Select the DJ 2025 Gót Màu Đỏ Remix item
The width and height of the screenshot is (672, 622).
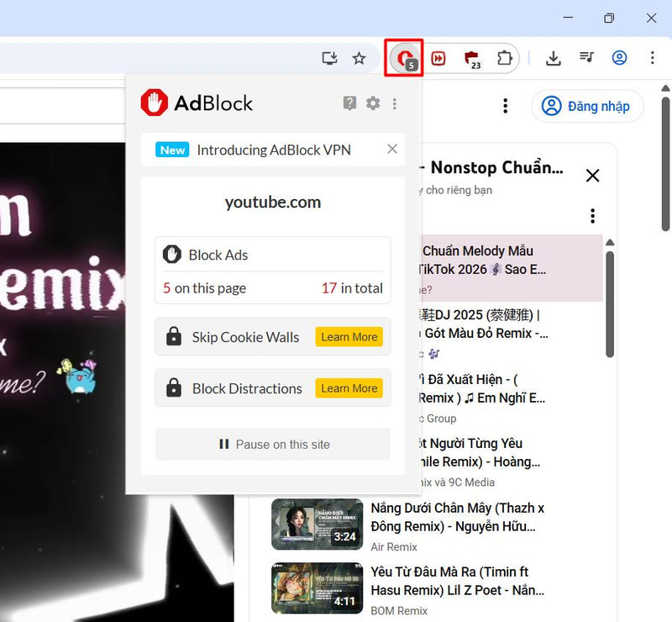(512, 334)
